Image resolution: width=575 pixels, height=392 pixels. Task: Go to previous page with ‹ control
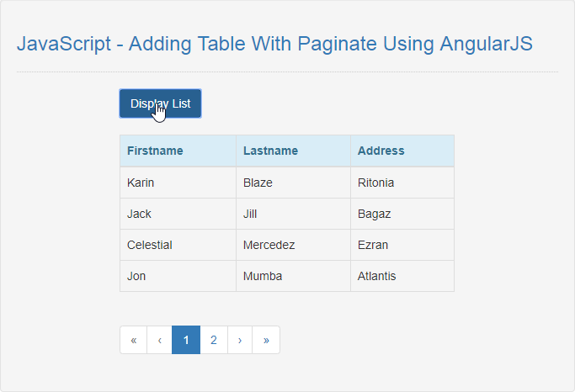coord(159,340)
